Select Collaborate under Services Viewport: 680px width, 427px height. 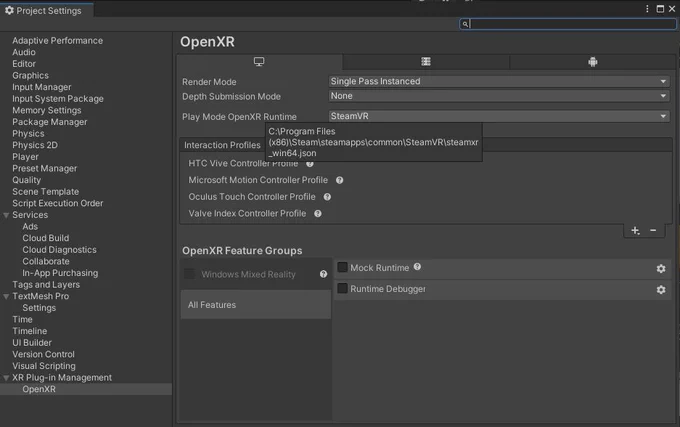coord(46,261)
